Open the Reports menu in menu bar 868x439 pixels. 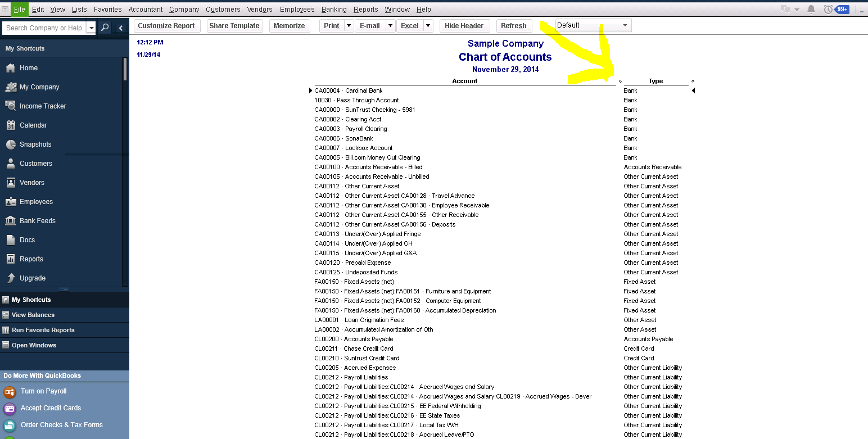click(x=366, y=9)
